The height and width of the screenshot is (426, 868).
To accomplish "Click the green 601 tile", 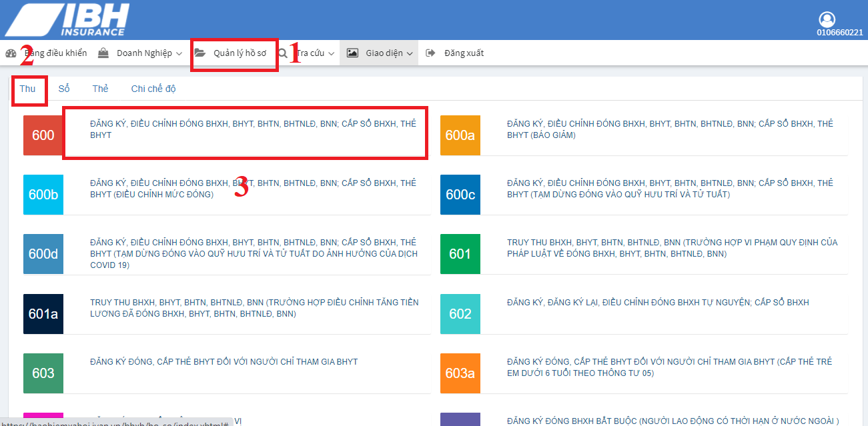I will [460, 254].
